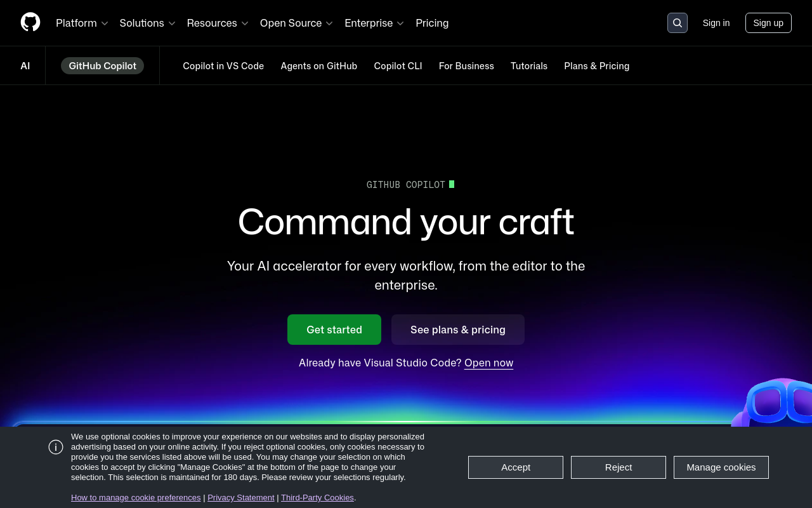
Task: Open the For Business tab
Action: [466, 65]
